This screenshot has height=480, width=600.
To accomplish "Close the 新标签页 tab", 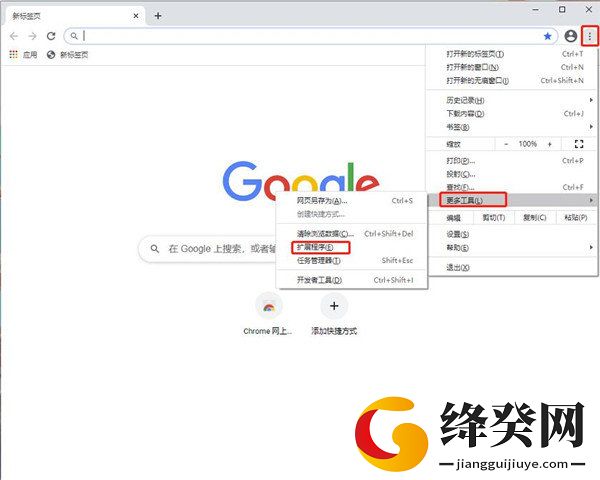I will pos(136,16).
